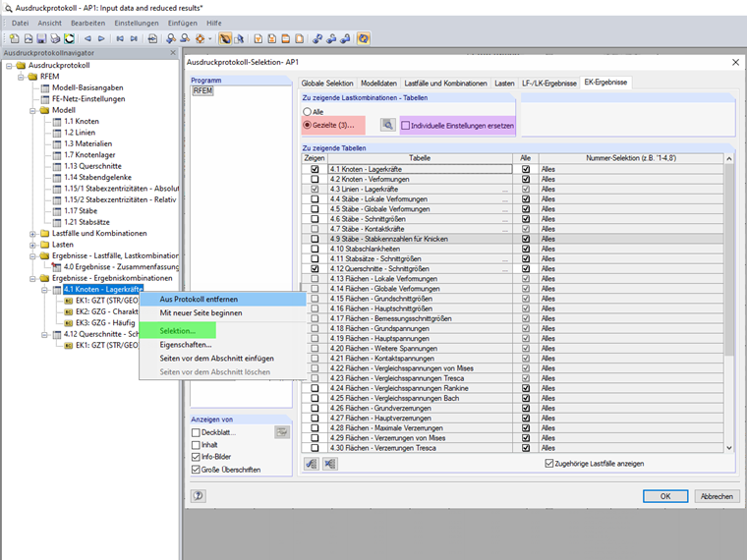This screenshot has height=560, width=747.
Task: Click the table icon of 1.1 Knoten
Action: [57, 122]
